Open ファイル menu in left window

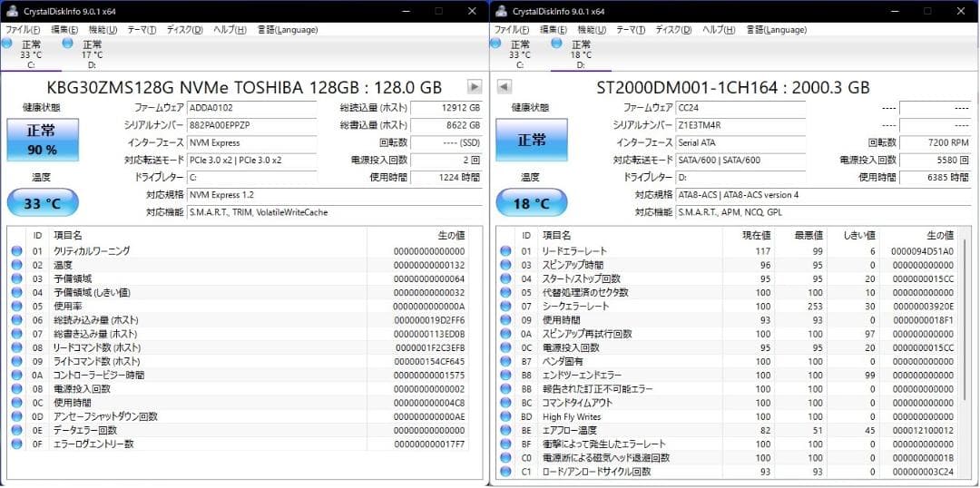click(x=23, y=29)
